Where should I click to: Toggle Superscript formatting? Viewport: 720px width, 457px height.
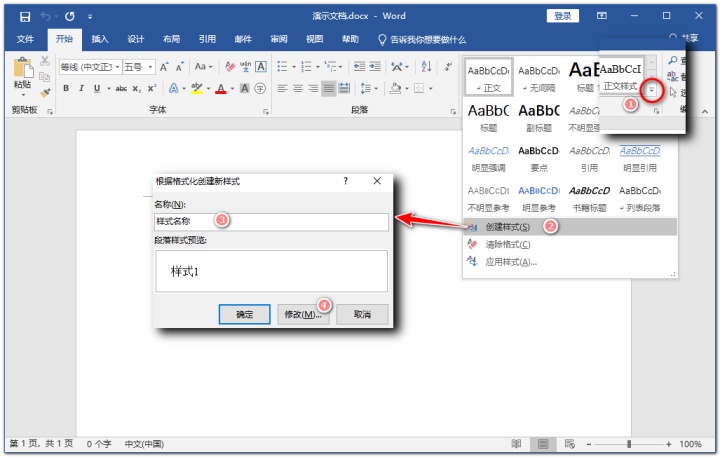152,88
